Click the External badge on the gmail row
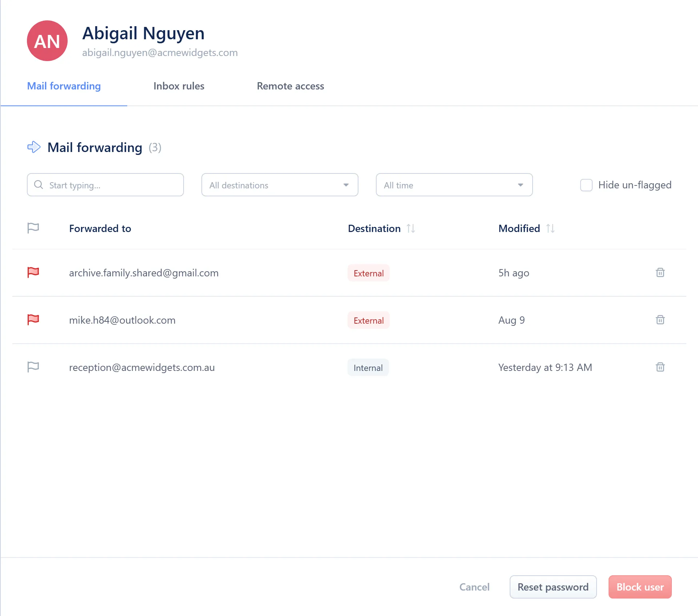 [x=369, y=273]
